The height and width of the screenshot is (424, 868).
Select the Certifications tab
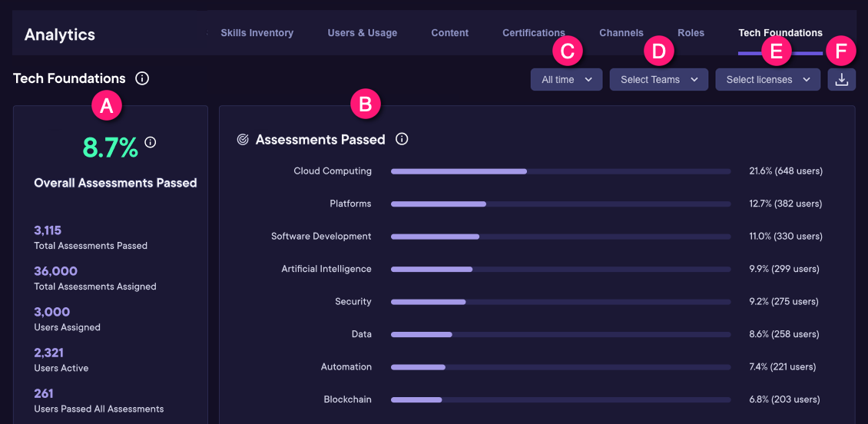(x=533, y=33)
